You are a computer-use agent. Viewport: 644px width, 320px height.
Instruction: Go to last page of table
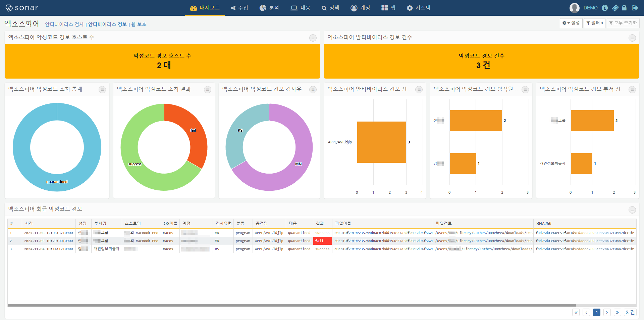click(617, 312)
